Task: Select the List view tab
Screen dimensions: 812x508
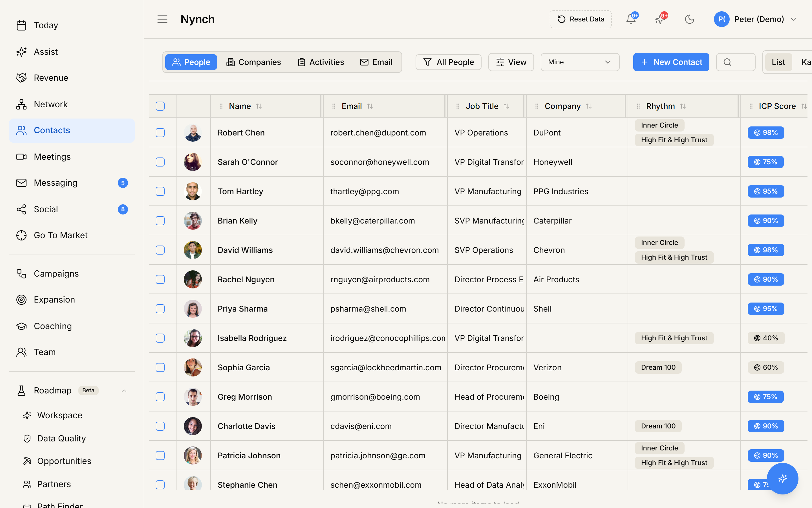Action: 778,62
